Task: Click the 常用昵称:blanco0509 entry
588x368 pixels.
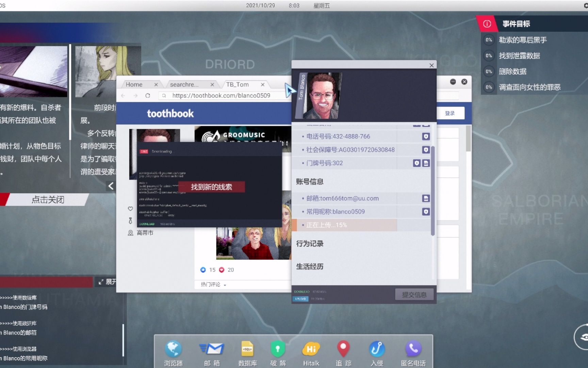Action: pos(336,212)
